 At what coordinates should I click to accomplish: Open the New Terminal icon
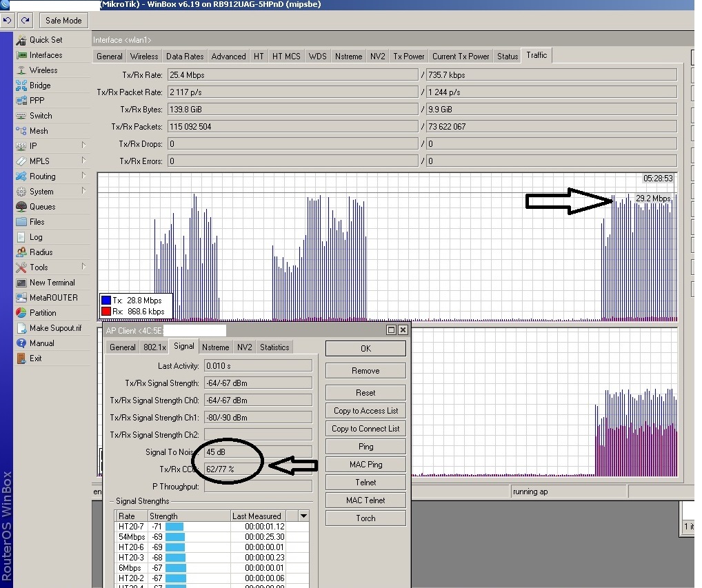pyautogui.click(x=21, y=283)
